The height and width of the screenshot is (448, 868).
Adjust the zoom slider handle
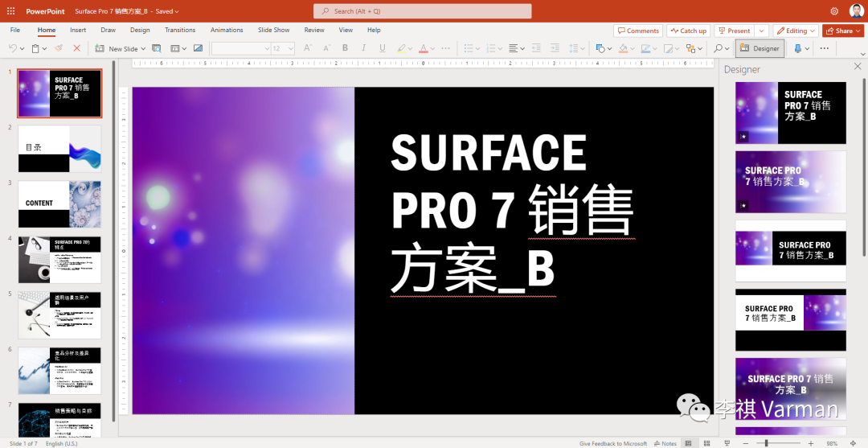click(x=766, y=443)
